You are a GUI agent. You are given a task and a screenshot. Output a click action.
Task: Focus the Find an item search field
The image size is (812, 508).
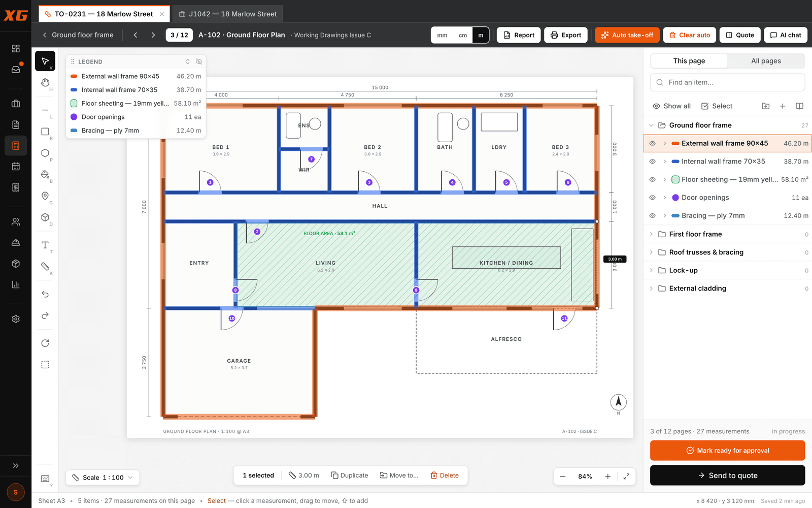coord(727,82)
